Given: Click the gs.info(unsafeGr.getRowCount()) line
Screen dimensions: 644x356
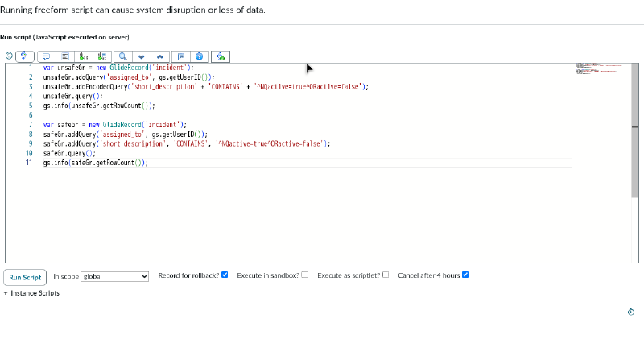Looking at the screenshot, I should 99,106.
